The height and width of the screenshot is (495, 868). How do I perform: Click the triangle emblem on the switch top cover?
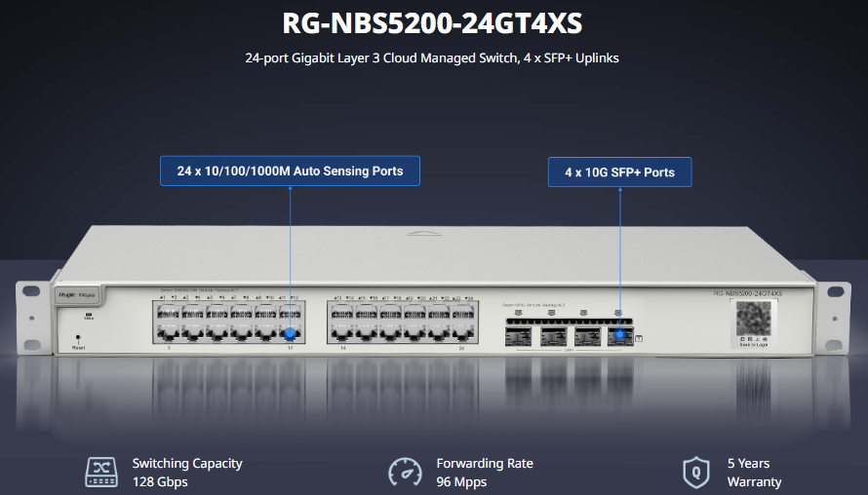tap(424, 234)
